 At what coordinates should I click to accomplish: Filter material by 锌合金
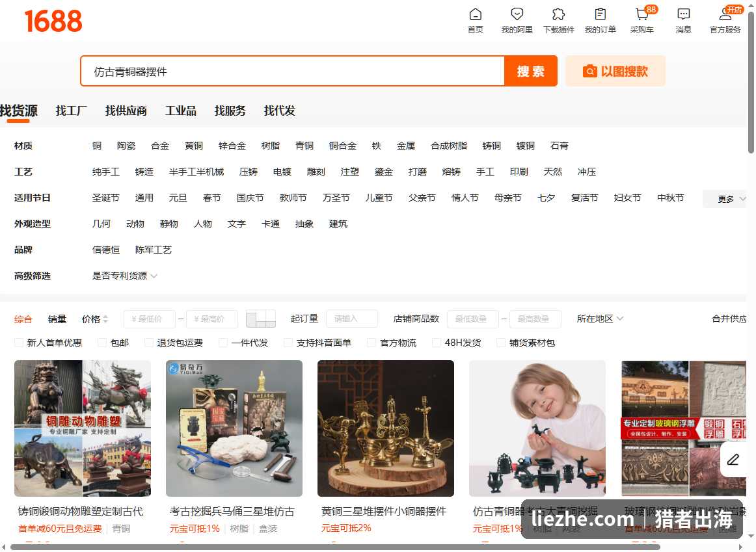tap(232, 146)
